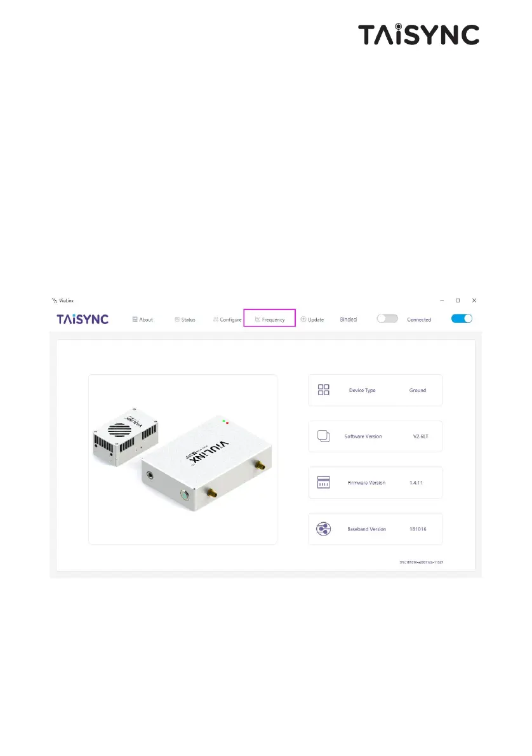Maximize the ViuLinx window

pos(458,300)
